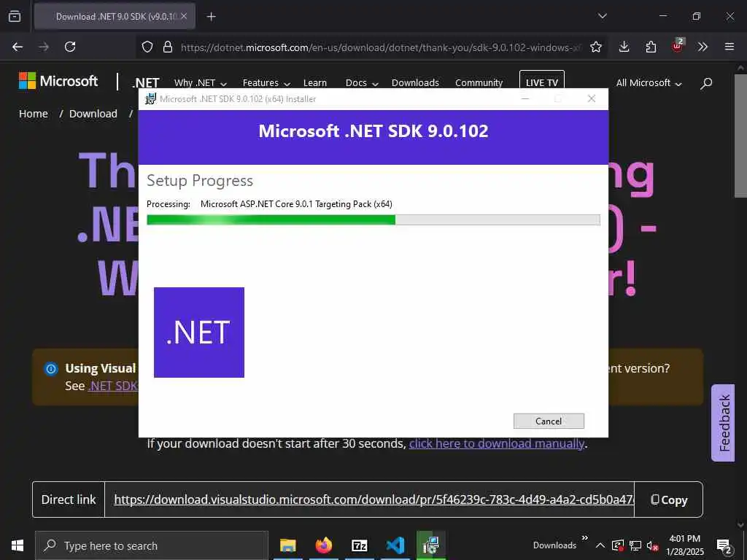Expand the Docs menu
The width and height of the screenshot is (747, 560).
click(362, 83)
